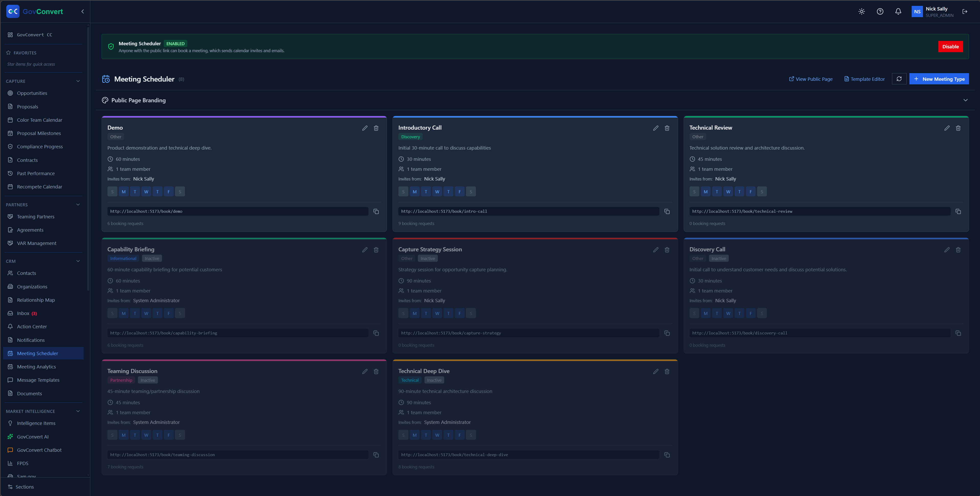Open the View Public Page link
This screenshot has height=496, width=980.
[x=811, y=79]
